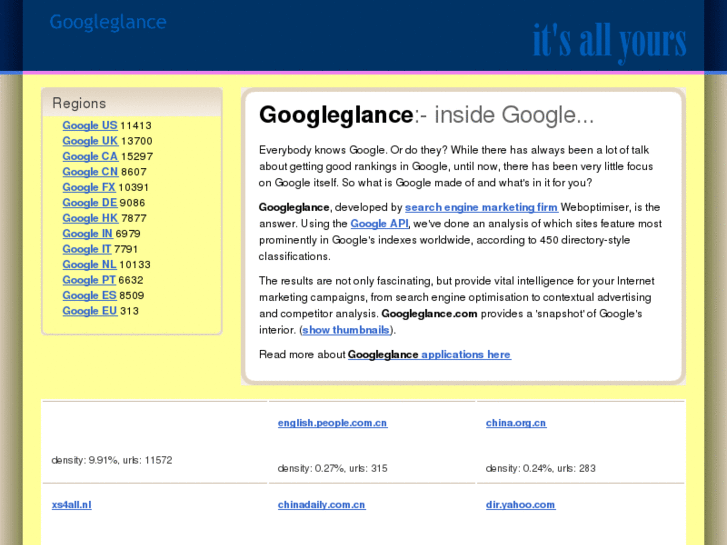Select the Google CA region link

click(90, 156)
